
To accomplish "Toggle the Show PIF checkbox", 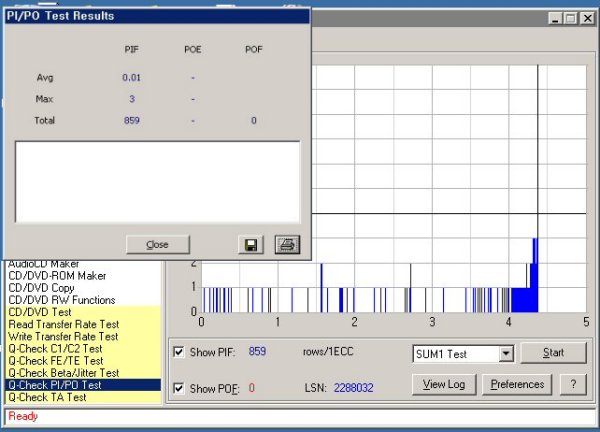I will coord(179,352).
